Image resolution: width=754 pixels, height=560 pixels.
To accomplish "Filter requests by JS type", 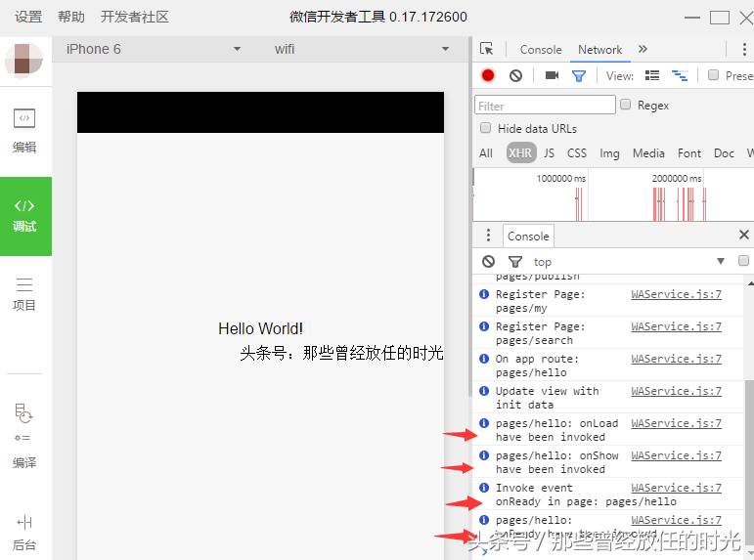I will pyautogui.click(x=550, y=153).
